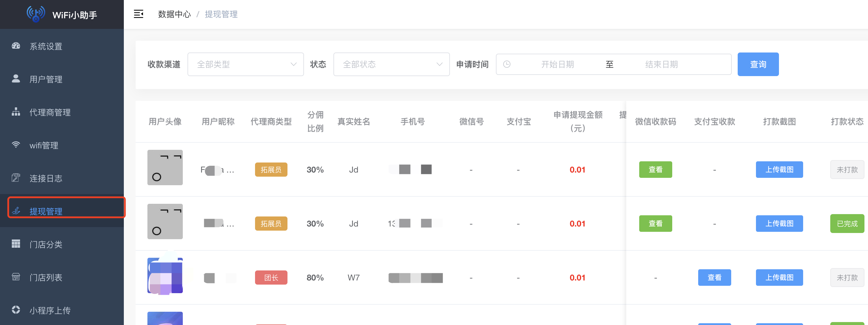Viewport: 868px width, 325px height.
Task: Click the 系统设置 dashboard icon
Action: click(16, 46)
